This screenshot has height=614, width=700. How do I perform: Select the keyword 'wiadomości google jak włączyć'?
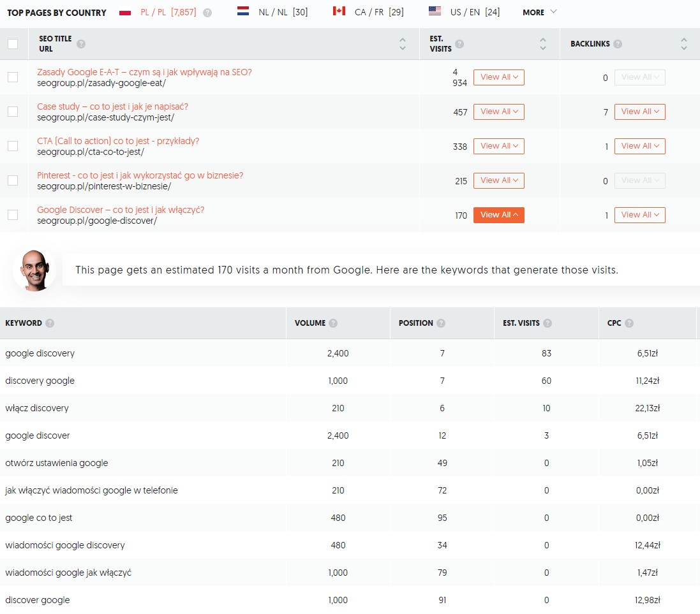(68, 573)
